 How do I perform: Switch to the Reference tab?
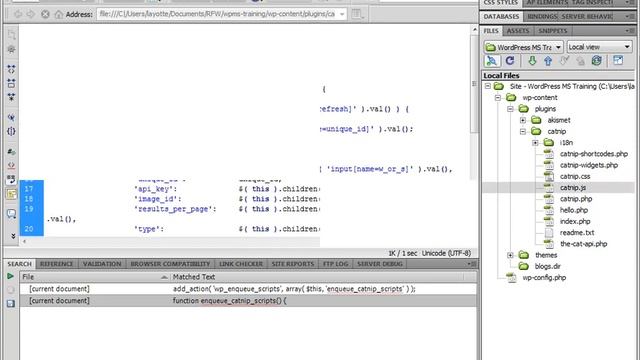(x=56, y=264)
